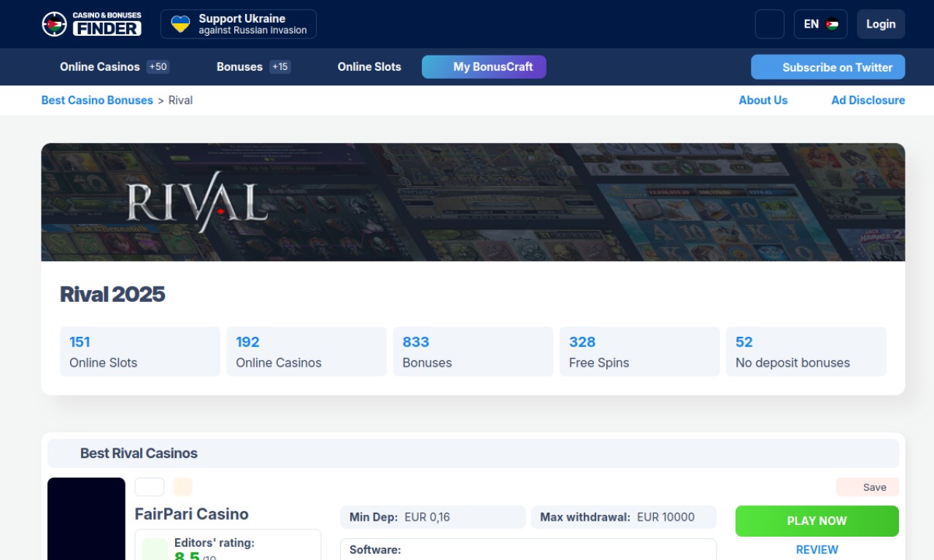
Task: Click the +15 badge next to Bonuses
Action: (x=280, y=67)
